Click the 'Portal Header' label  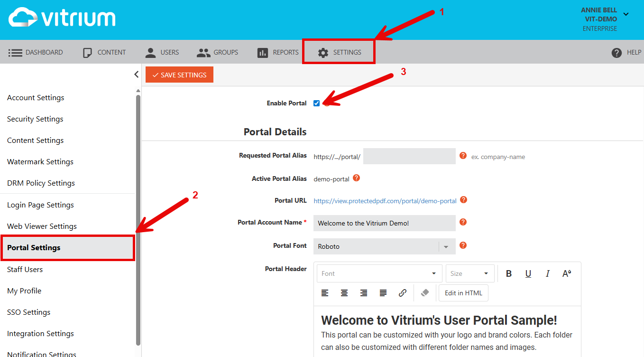pyautogui.click(x=286, y=269)
